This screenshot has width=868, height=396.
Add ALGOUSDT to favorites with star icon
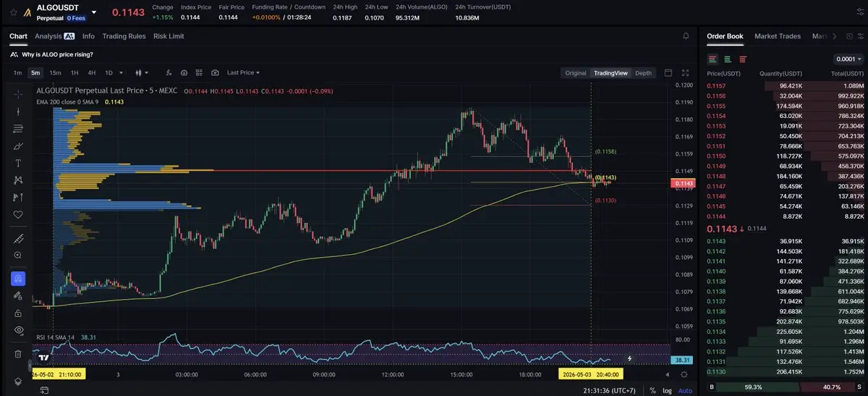tap(14, 12)
